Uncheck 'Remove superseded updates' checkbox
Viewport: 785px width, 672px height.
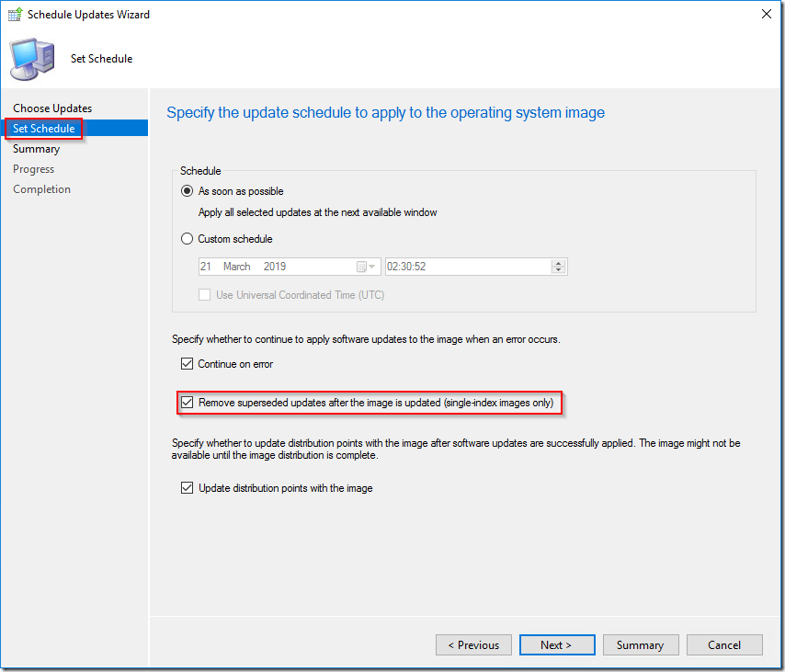tap(188, 403)
